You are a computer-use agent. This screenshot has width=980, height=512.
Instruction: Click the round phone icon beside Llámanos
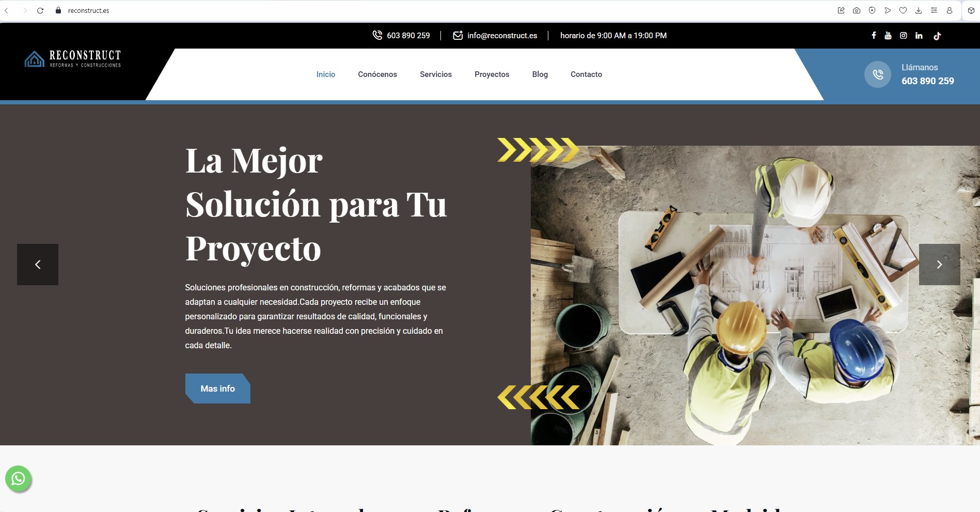coord(878,74)
